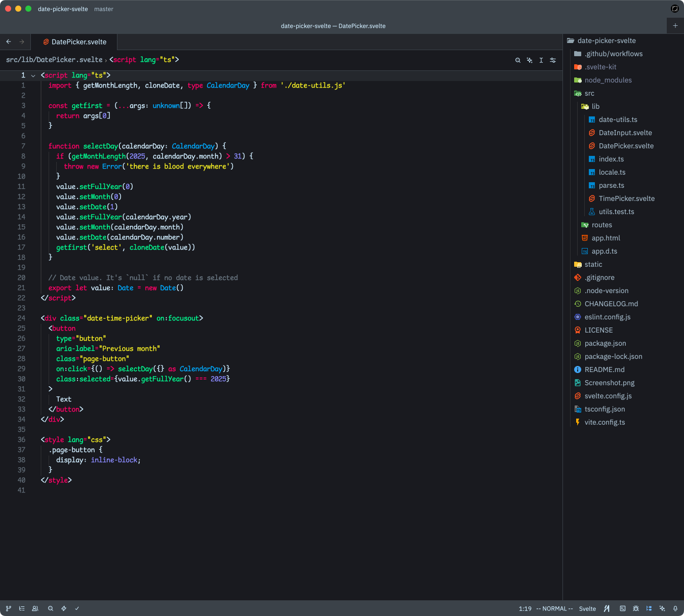This screenshot has height=616, width=684.
Task: Fold the script block with line 1 chevron
Action: pos(33,75)
